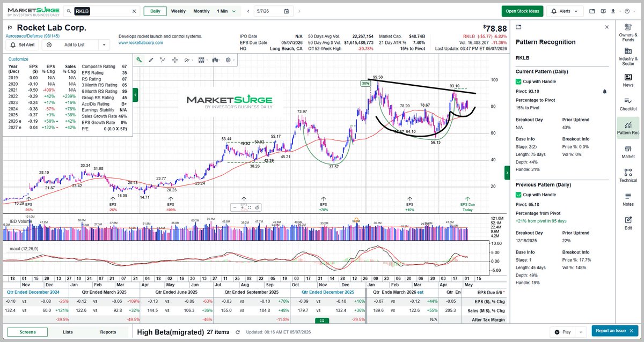
Task: Collapse the left data panel green arrow
Action: [135, 95]
